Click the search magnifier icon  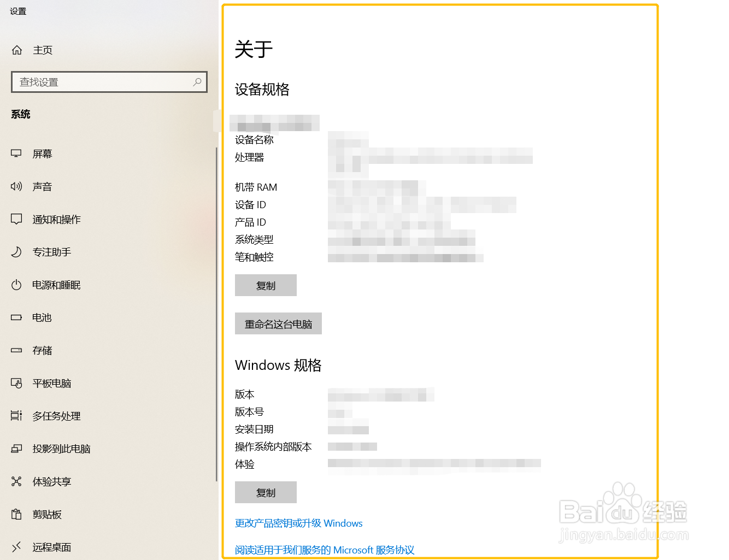pos(197,82)
